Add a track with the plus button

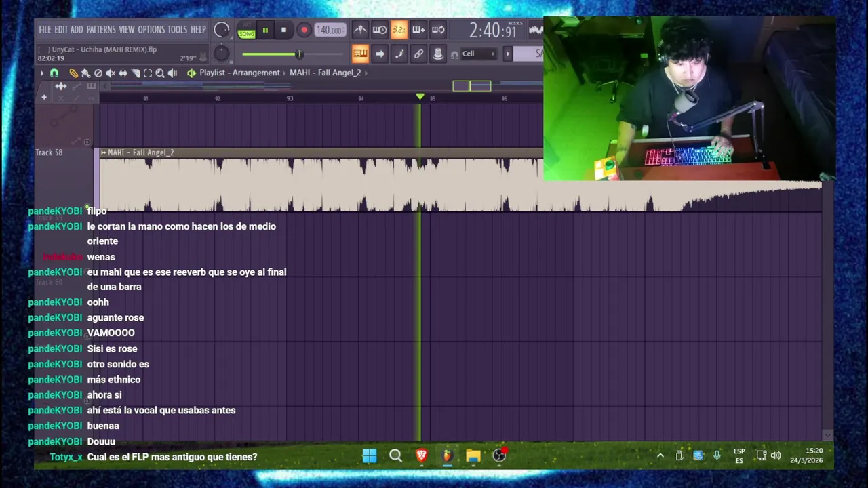[x=44, y=98]
